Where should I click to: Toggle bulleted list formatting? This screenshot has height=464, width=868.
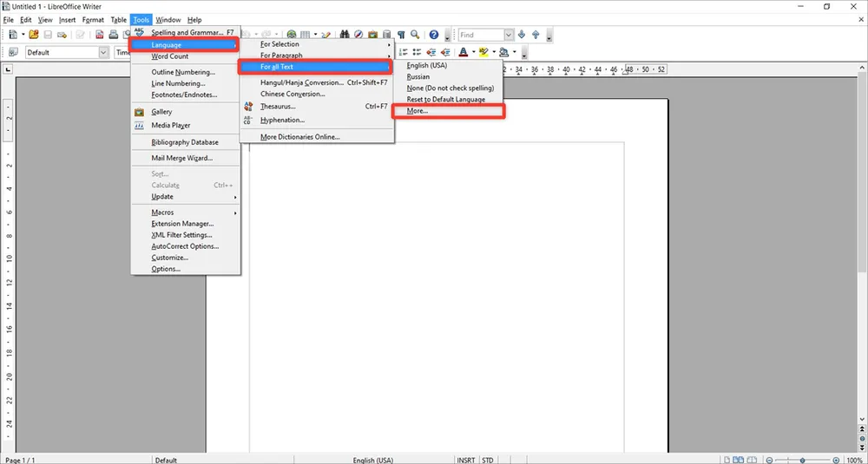(x=417, y=52)
